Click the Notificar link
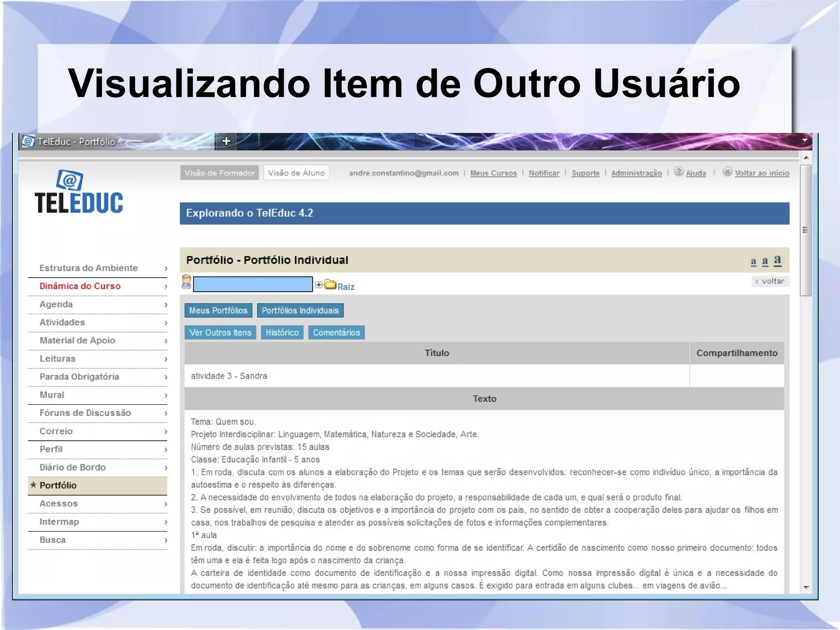Screen dimensions: 840x630 point(544,173)
